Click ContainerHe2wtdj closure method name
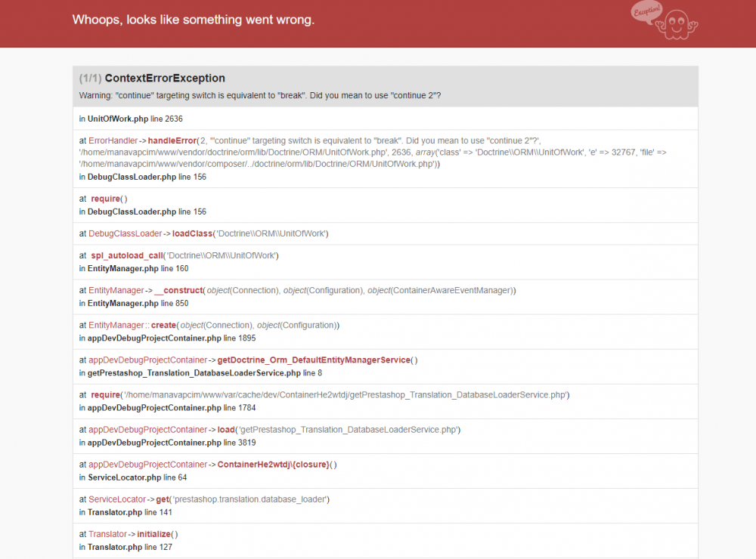The image size is (756, 559). tap(273, 464)
